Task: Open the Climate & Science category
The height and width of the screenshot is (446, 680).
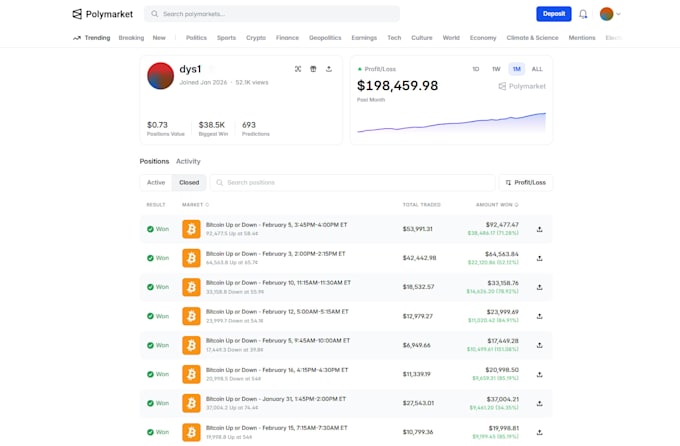Action: tap(533, 38)
